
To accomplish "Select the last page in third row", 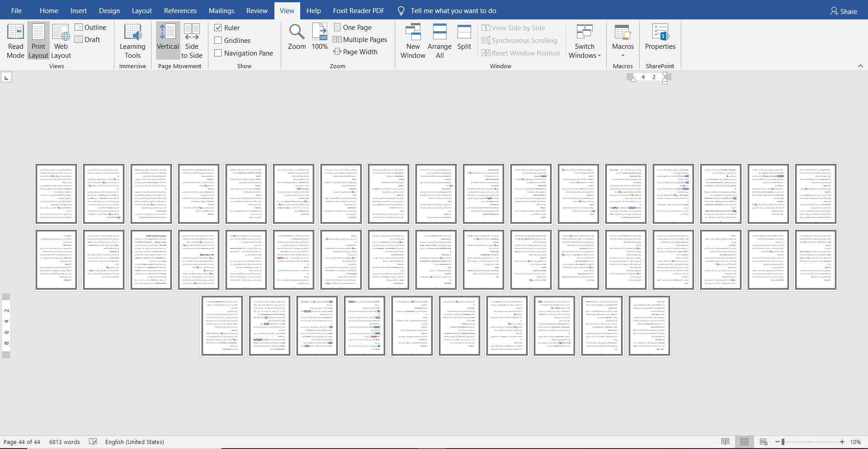I will (649, 326).
